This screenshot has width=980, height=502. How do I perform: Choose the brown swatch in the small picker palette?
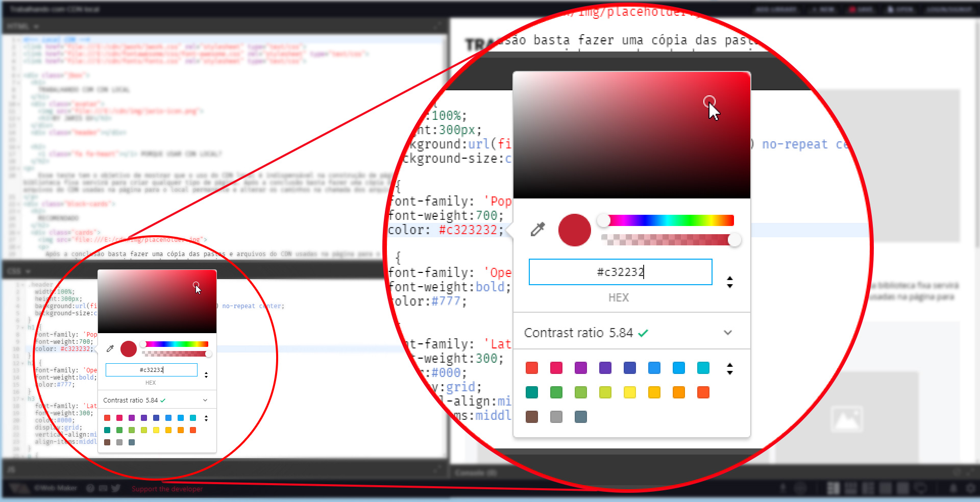pyautogui.click(x=107, y=442)
